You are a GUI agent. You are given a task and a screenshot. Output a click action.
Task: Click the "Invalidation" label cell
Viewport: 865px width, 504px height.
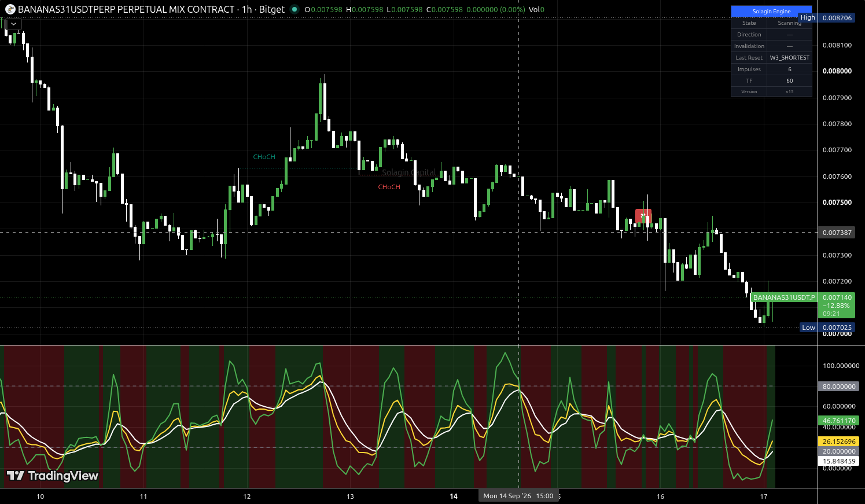click(749, 46)
